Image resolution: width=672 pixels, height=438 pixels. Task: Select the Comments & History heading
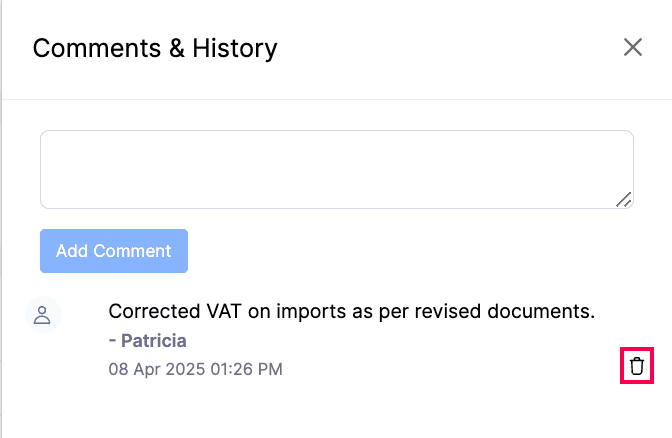click(155, 48)
